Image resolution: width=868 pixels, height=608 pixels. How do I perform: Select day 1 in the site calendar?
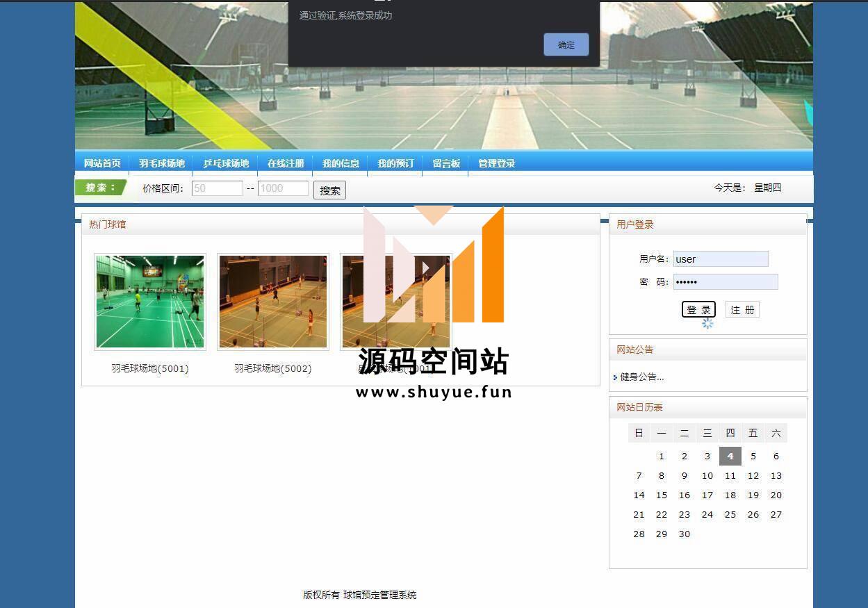click(662, 457)
